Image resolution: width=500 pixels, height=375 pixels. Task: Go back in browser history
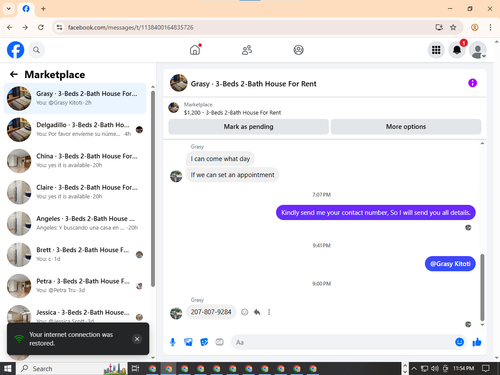[10, 27]
